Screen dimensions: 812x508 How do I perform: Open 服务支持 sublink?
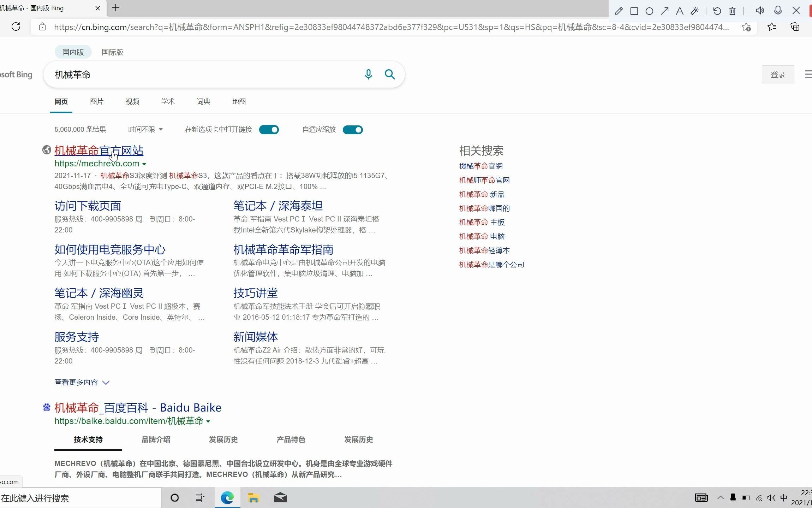[77, 337]
